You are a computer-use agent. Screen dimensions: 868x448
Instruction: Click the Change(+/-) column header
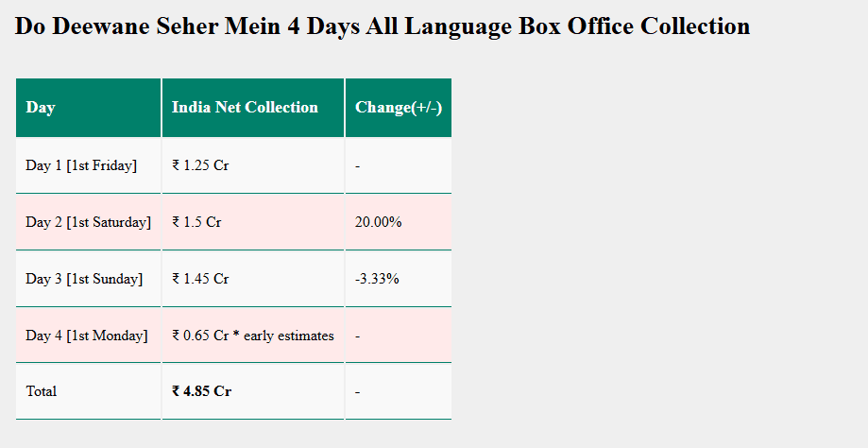(398, 108)
